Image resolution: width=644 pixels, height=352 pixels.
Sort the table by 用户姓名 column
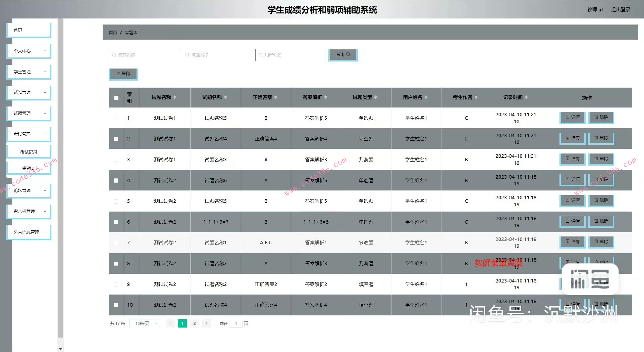(426, 97)
